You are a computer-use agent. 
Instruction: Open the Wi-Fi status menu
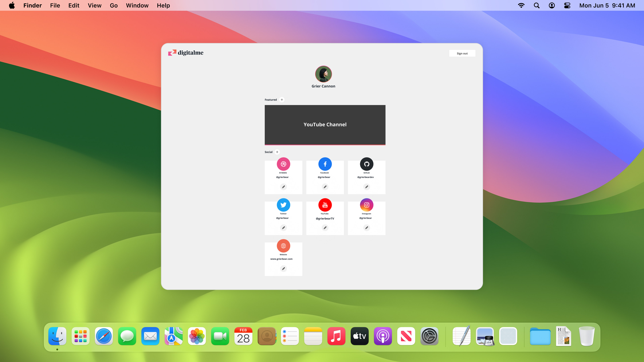[521, 6]
